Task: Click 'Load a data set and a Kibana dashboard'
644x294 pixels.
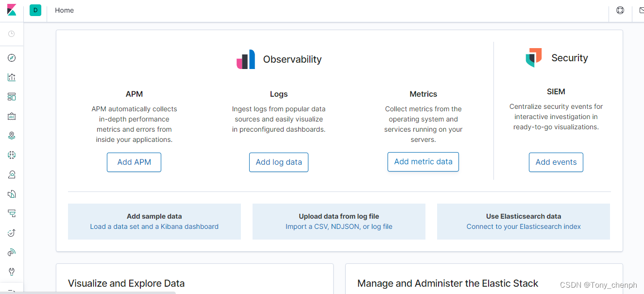Action: [154, 226]
